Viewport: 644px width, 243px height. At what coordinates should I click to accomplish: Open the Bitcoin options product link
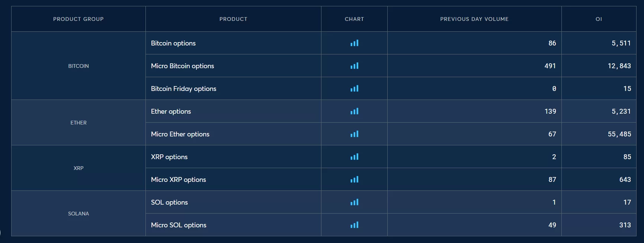(x=173, y=43)
